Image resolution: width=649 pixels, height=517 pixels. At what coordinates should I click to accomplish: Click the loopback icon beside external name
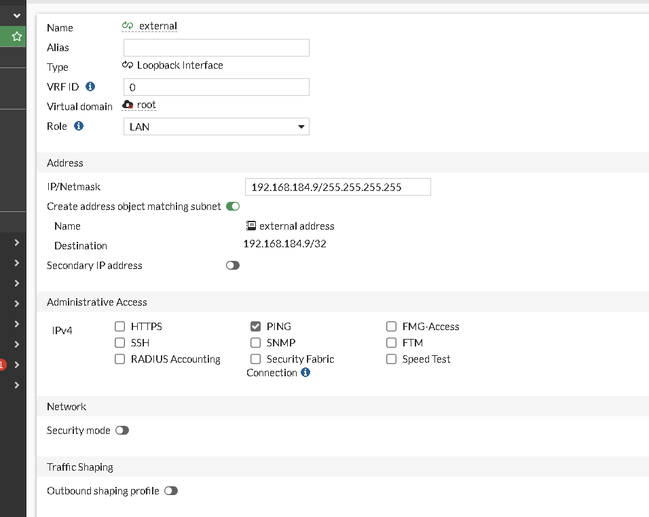(128, 26)
